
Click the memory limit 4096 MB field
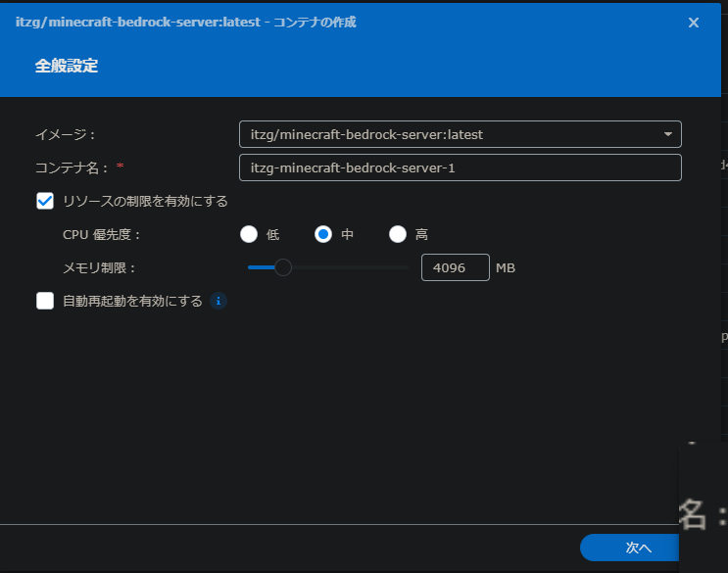[x=455, y=267]
